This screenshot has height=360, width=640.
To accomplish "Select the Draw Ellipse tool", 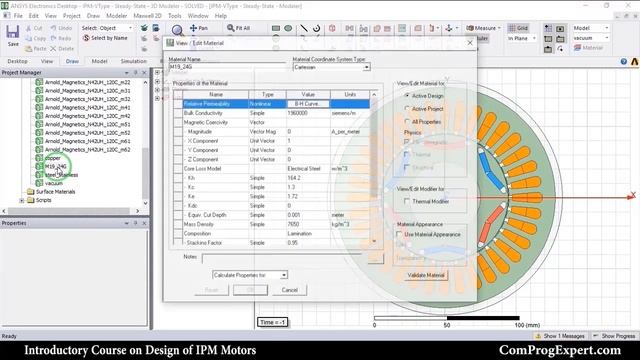I will [288, 28].
